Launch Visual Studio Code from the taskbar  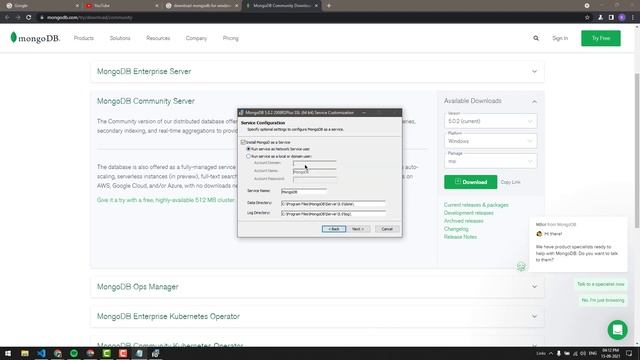(x=41, y=353)
